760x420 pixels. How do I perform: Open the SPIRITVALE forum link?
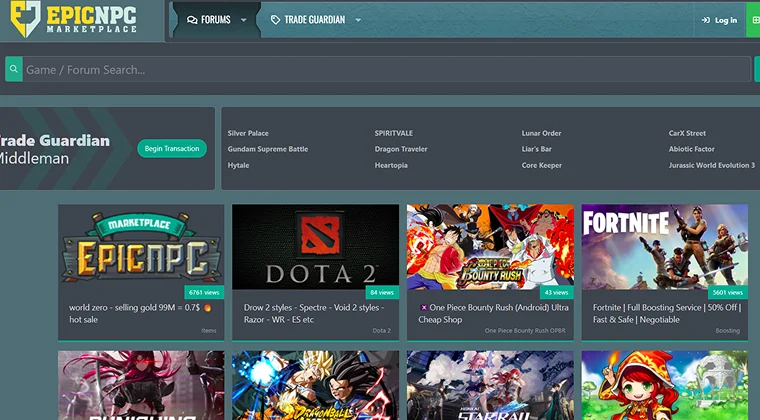tap(394, 133)
